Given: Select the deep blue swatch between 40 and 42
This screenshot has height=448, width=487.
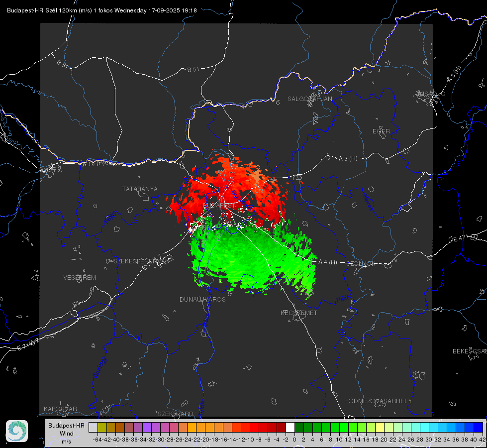Looking at the screenshot, I should coord(479,427).
